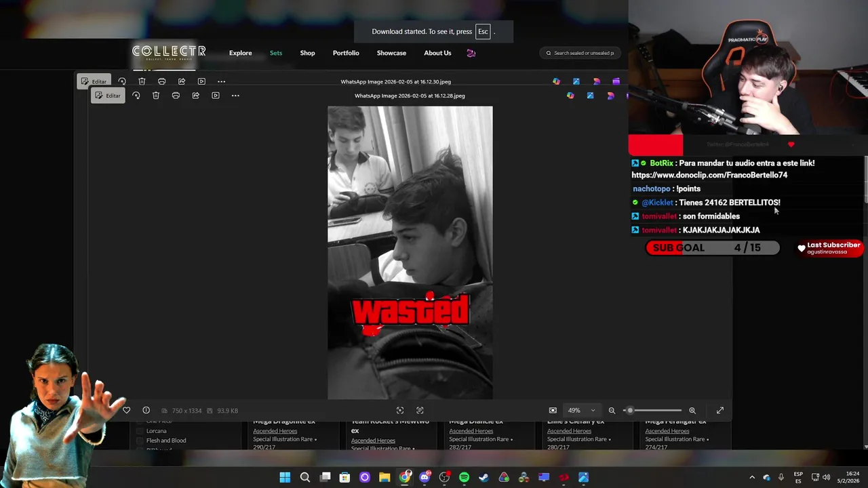Screen dimensions: 868x488
Task: Open Showcase in Collectr navigation
Action: coord(391,53)
